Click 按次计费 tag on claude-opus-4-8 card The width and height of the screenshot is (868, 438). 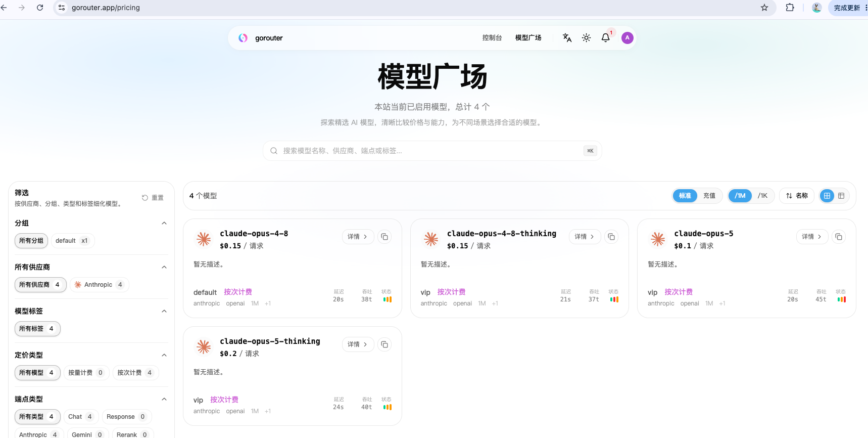click(x=238, y=292)
